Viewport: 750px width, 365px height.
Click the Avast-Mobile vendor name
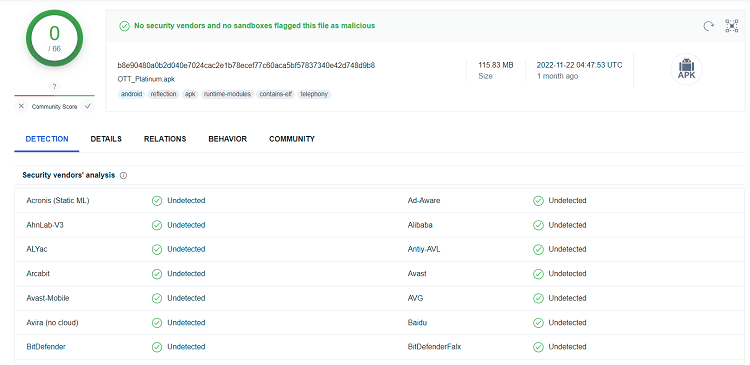tap(48, 298)
